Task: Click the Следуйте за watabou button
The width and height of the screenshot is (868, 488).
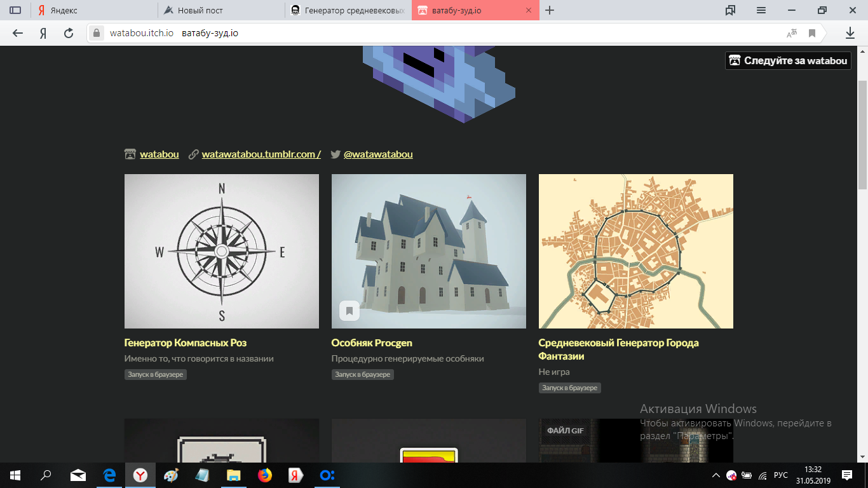Action: point(788,60)
